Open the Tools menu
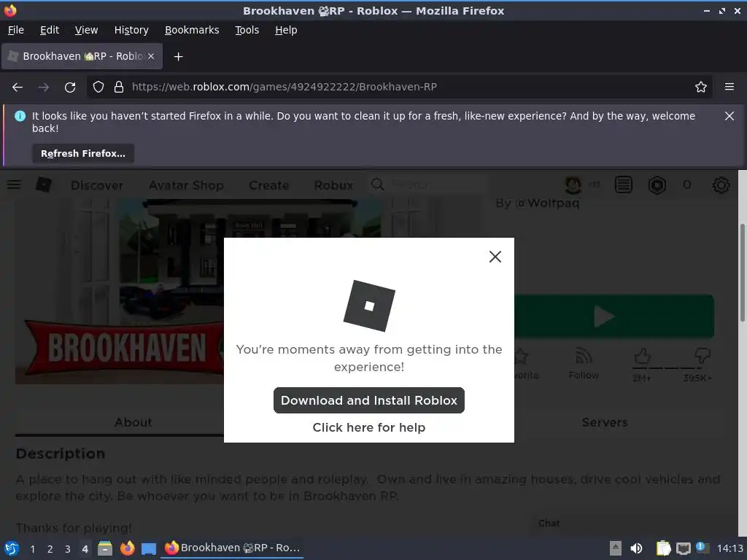Viewport: 747px width, 560px height. point(247,30)
